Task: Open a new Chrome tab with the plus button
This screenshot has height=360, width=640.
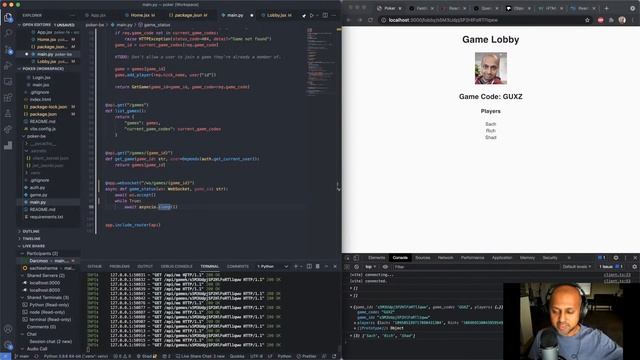Action: click(x=607, y=8)
